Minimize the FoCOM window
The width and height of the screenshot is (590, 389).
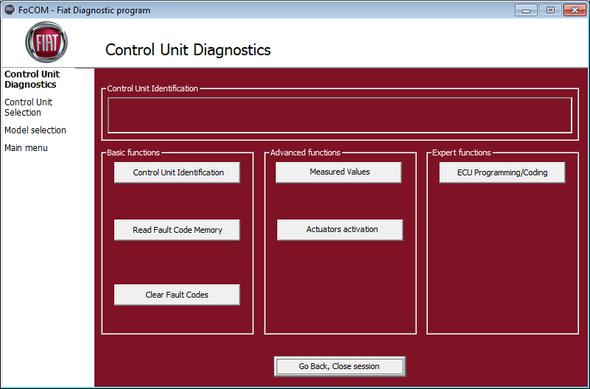pyautogui.click(x=526, y=10)
